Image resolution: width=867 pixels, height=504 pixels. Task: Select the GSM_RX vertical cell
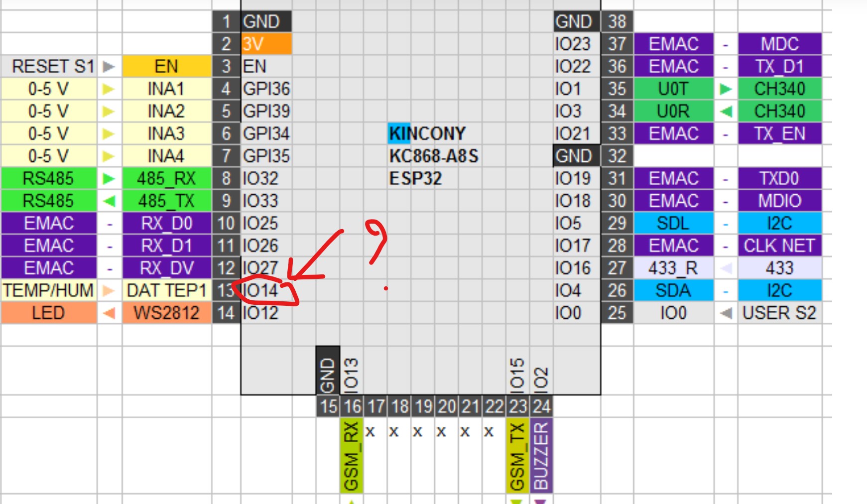coord(352,456)
